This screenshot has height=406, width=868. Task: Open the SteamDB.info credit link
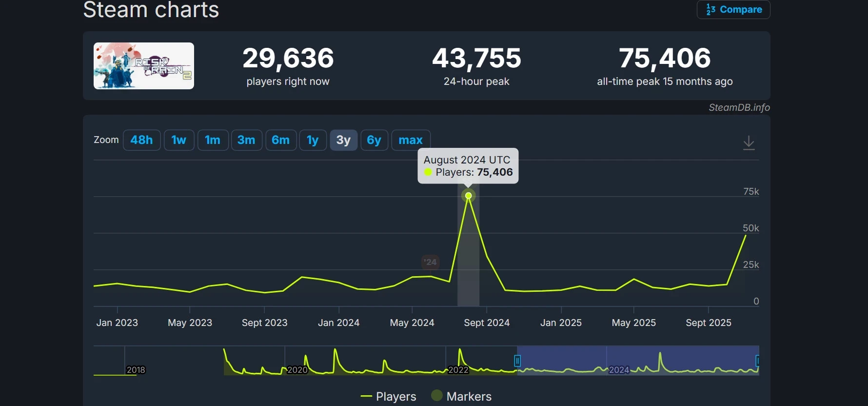739,107
